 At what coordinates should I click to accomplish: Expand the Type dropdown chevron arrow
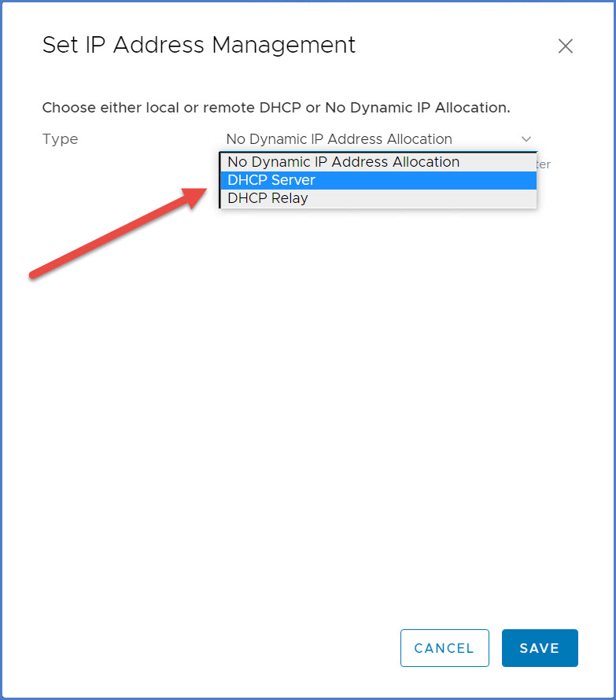pyautogui.click(x=526, y=139)
